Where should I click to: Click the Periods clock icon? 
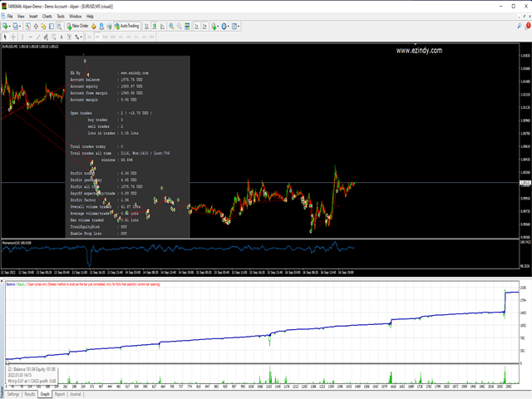pyautogui.click(x=224, y=26)
